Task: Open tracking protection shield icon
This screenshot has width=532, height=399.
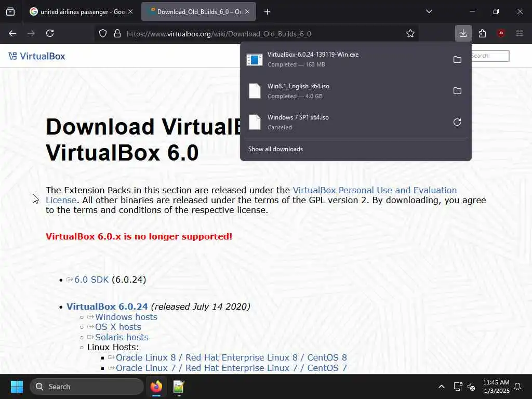Action: click(x=103, y=34)
